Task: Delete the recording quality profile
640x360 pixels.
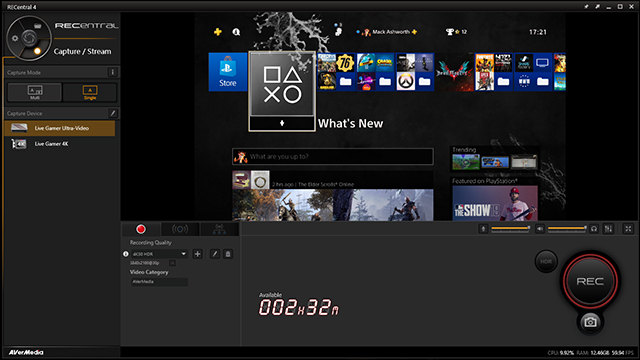Action: point(228,254)
